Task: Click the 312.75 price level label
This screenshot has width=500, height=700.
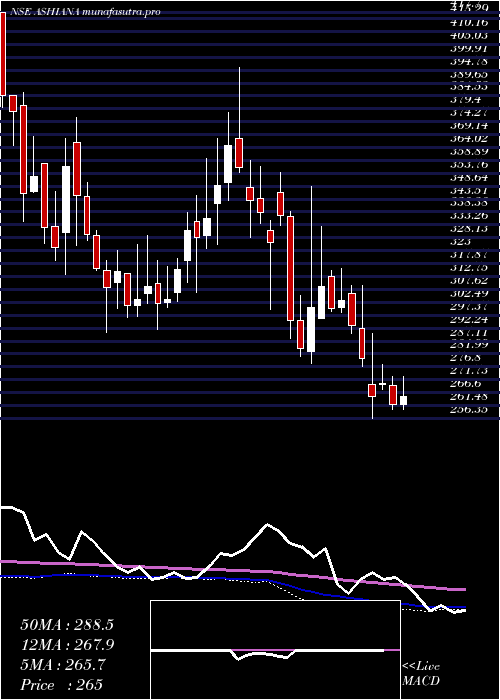Action: [x=471, y=268]
